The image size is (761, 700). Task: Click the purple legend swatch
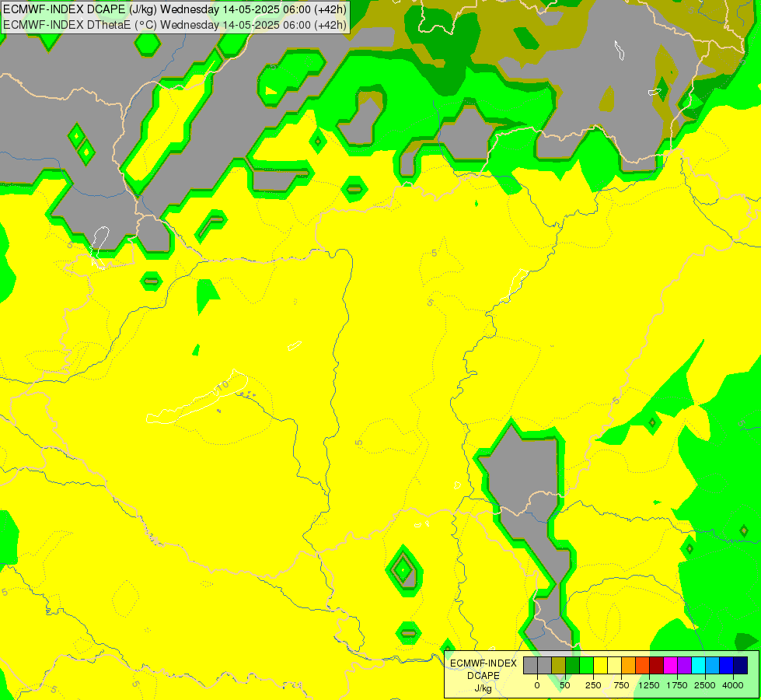pos(684,666)
